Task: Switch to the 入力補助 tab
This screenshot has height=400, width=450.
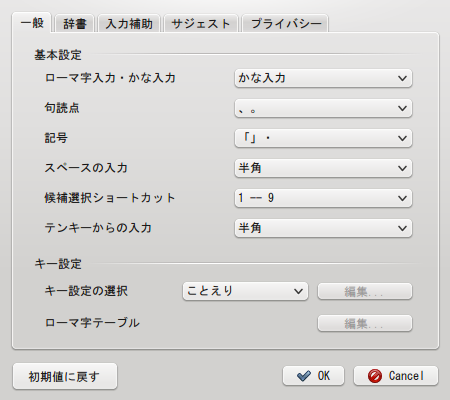Action: coord(129,24)
